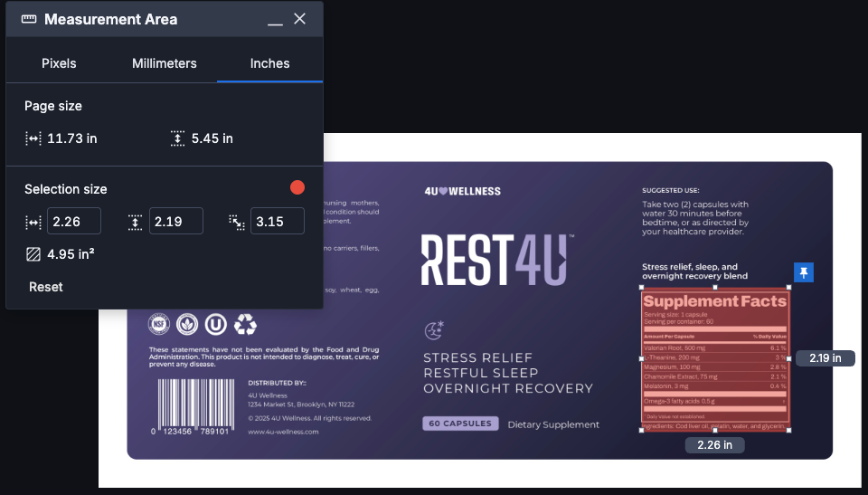Screen dimensions: 868x495
Task: Click the selection width arrows icon
Action: 33,223
